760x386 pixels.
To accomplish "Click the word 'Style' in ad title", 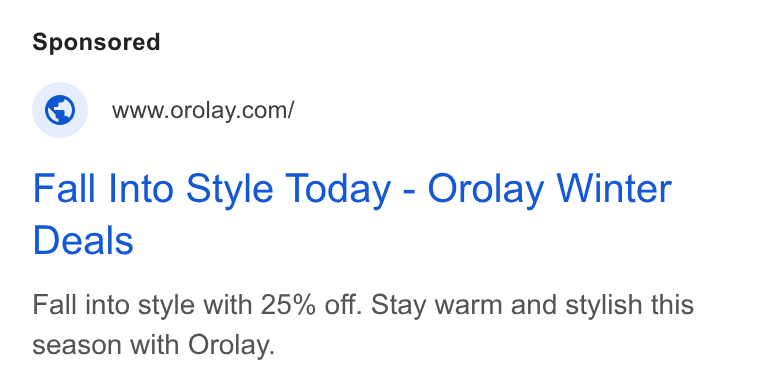I will (230, 189).
